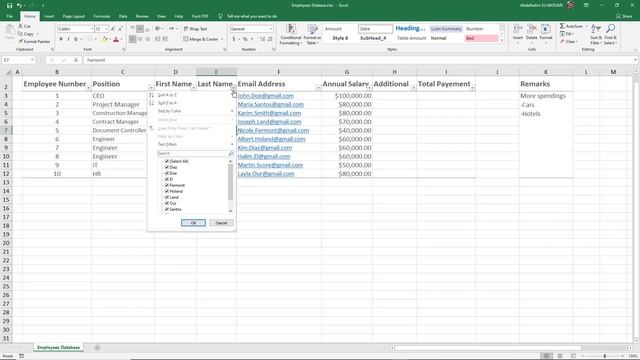This screenshot has height=360, width=640.
Task: Apply the Bad cell style
Action: 481,38
